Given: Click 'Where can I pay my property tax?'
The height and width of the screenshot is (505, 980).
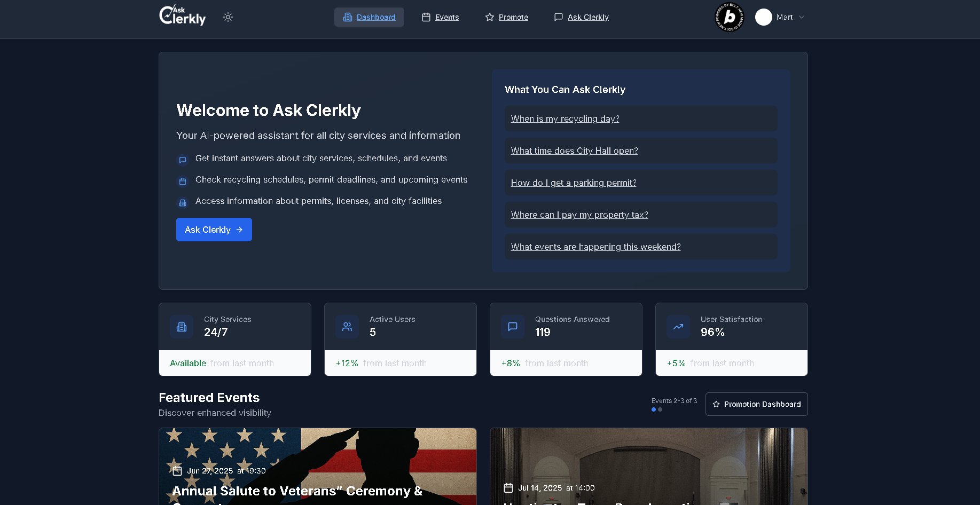Looking at the screenshot, I should [579, 215].
